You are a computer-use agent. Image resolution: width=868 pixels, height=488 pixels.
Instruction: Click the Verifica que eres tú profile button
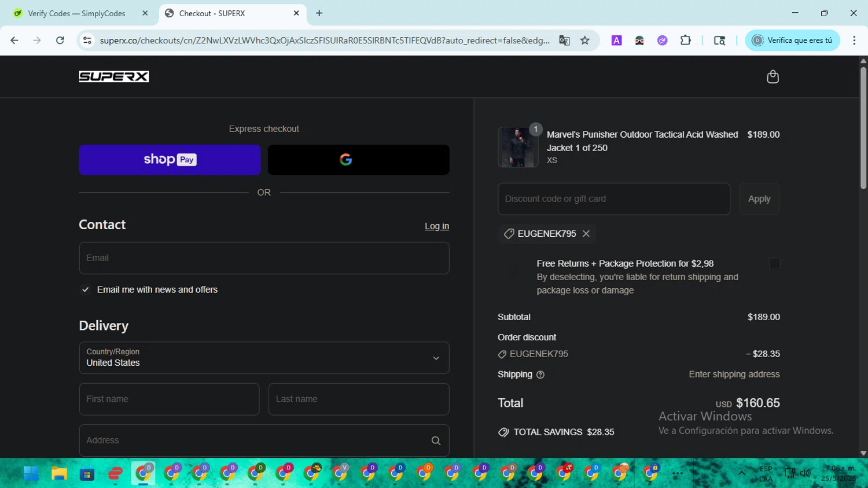[x=792, y=41]
